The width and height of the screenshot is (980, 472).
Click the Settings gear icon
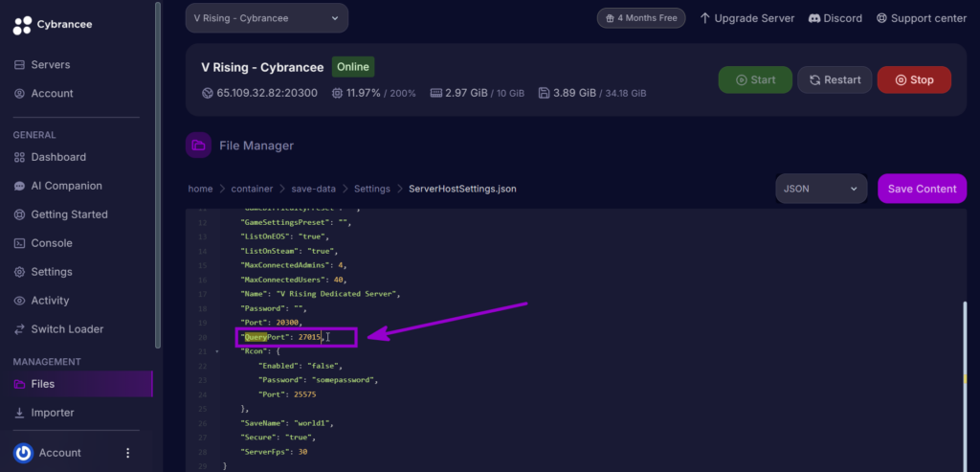pyautogui.click(x=19, y=273)
